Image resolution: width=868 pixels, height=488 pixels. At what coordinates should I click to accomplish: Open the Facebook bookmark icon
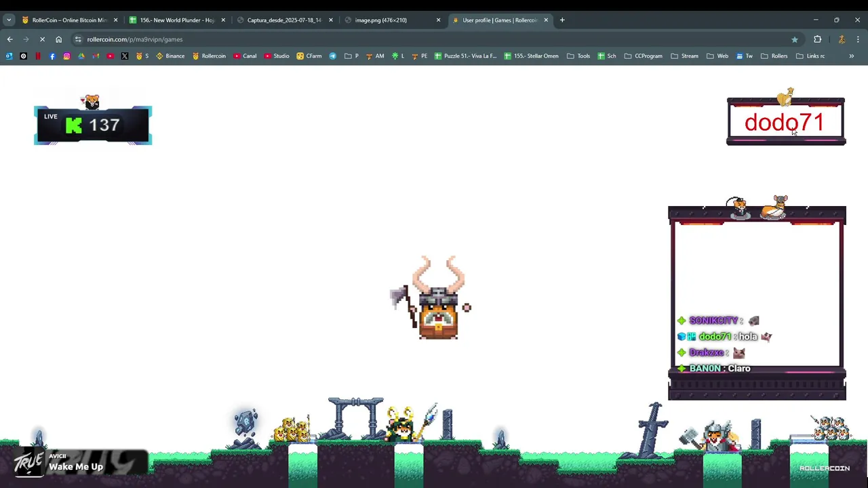pos(52,56)
